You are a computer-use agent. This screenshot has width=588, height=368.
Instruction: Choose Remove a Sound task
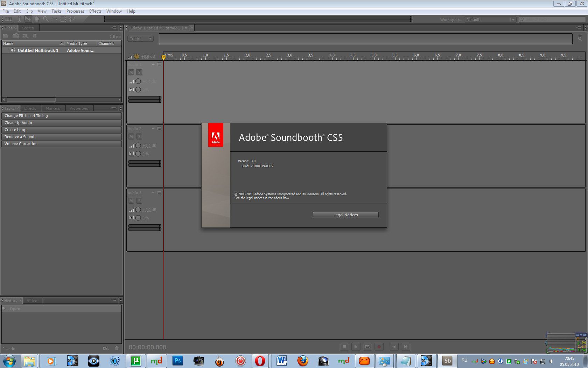click(62, 137)
